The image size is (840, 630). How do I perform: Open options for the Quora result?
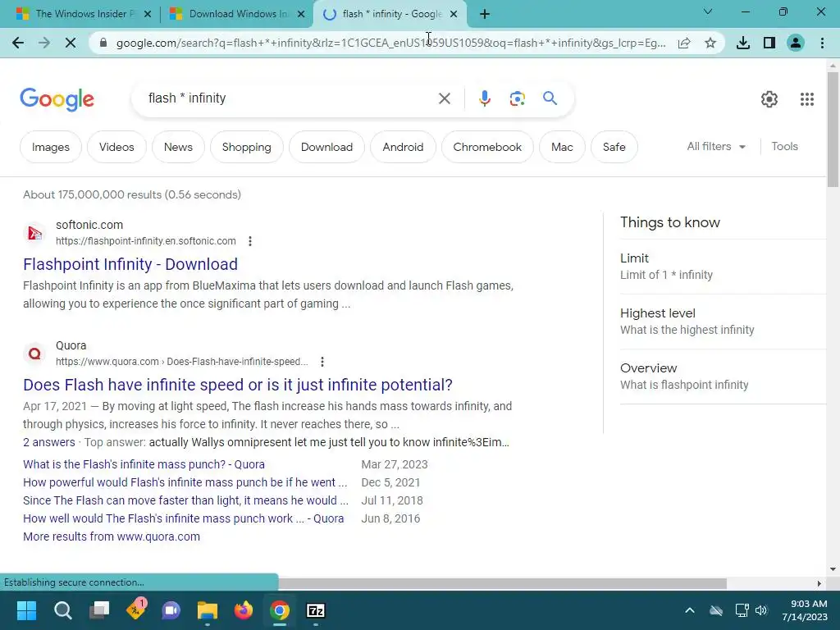coord(322,362)
